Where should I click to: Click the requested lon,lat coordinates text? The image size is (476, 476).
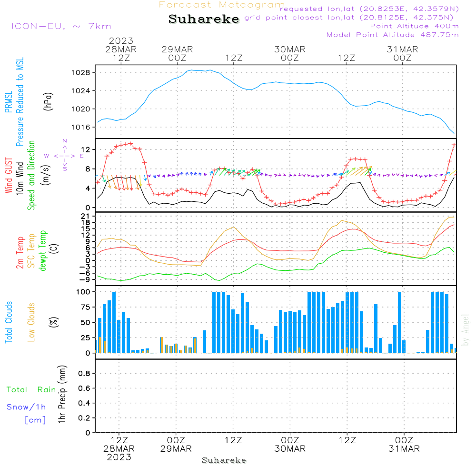coord(369,9)
